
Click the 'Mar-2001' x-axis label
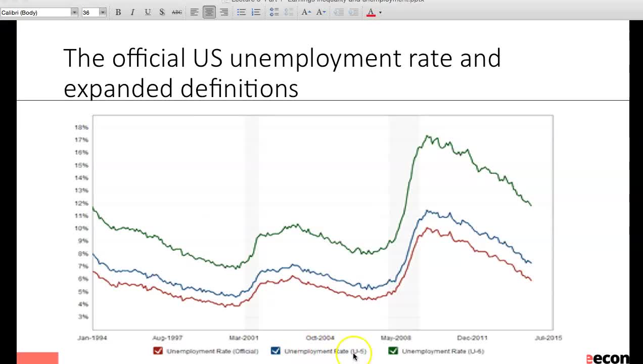click(x=244, y=338)
